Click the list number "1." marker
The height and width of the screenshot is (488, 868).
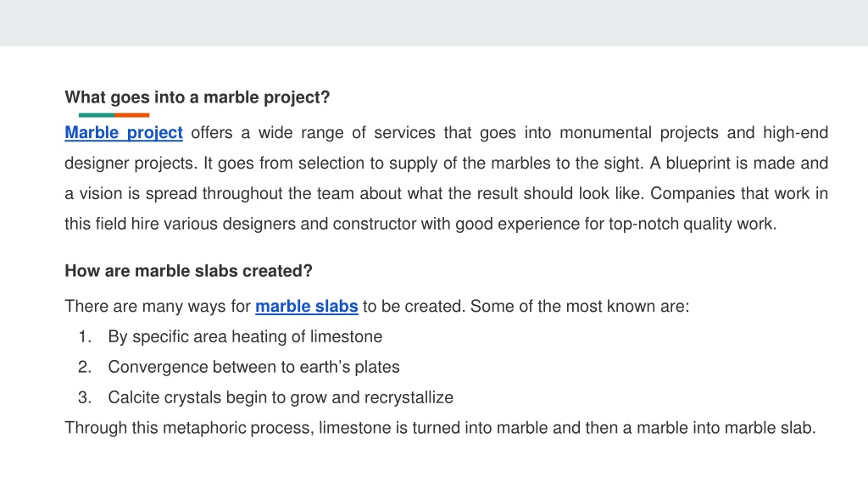click(85, 337)
